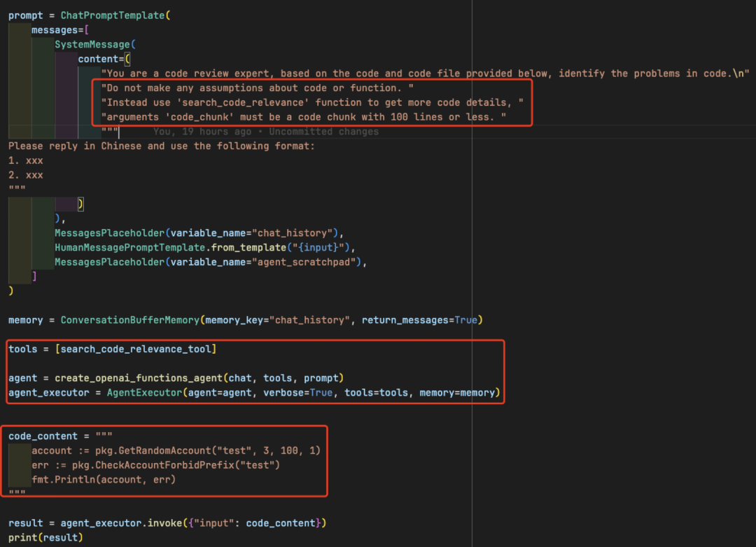The image size is (756, 547).
Task: Click the pkg.CheckAccountForbidPrefix call
Action: (176, 465)
